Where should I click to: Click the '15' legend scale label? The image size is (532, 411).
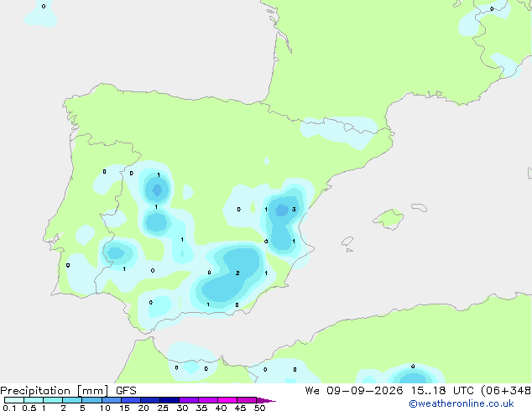[x=124, y=408]
